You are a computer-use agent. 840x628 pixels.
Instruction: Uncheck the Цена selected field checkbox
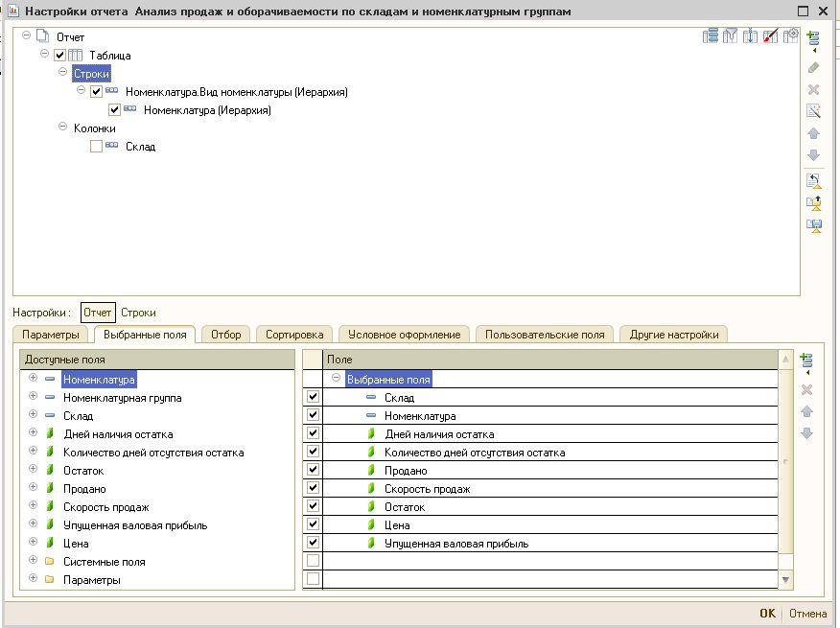313,524
